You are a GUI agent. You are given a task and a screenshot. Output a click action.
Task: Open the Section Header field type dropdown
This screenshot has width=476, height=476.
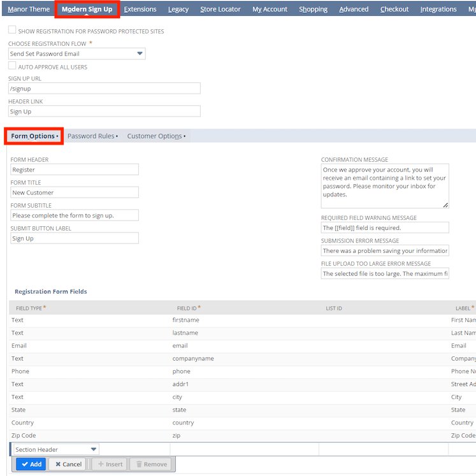(56, 449)
